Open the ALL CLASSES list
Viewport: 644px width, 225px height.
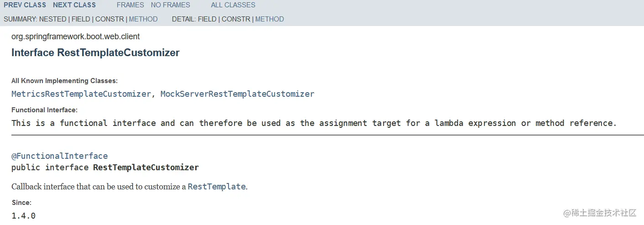[233, 5]
